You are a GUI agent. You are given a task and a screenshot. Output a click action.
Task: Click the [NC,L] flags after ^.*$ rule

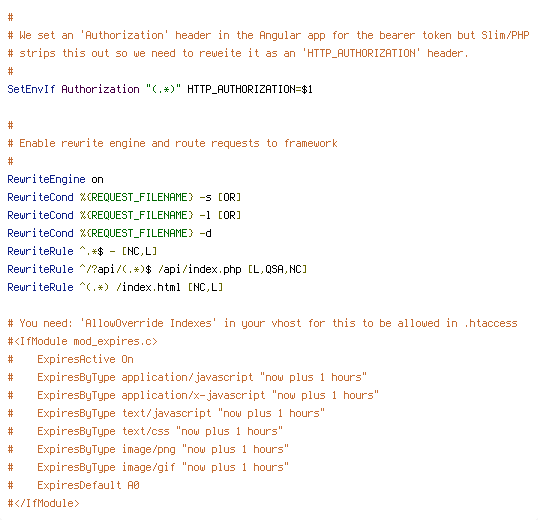139,251
